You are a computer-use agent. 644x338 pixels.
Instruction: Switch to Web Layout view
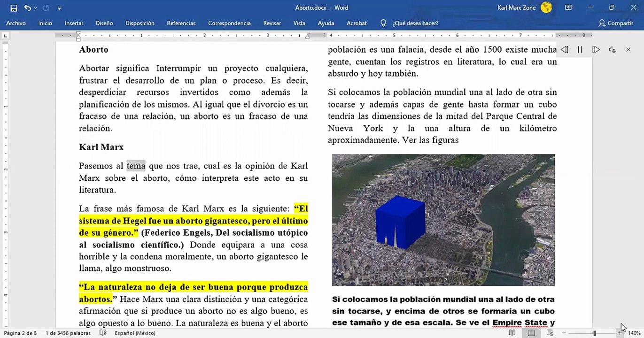coord(550,333)
